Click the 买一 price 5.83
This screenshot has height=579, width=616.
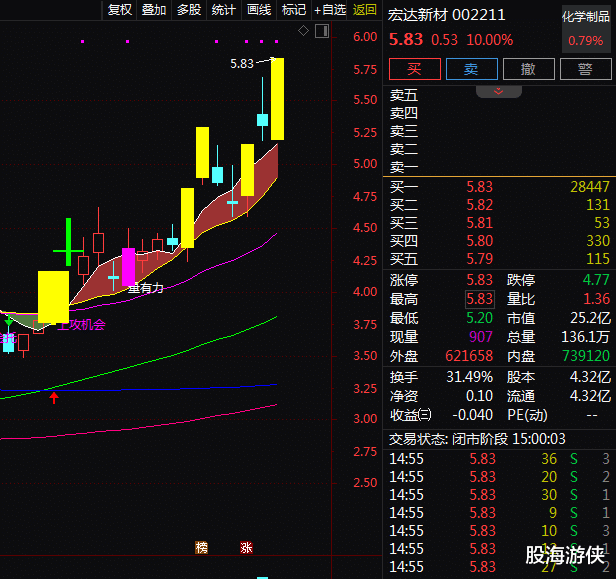(479, 187)
